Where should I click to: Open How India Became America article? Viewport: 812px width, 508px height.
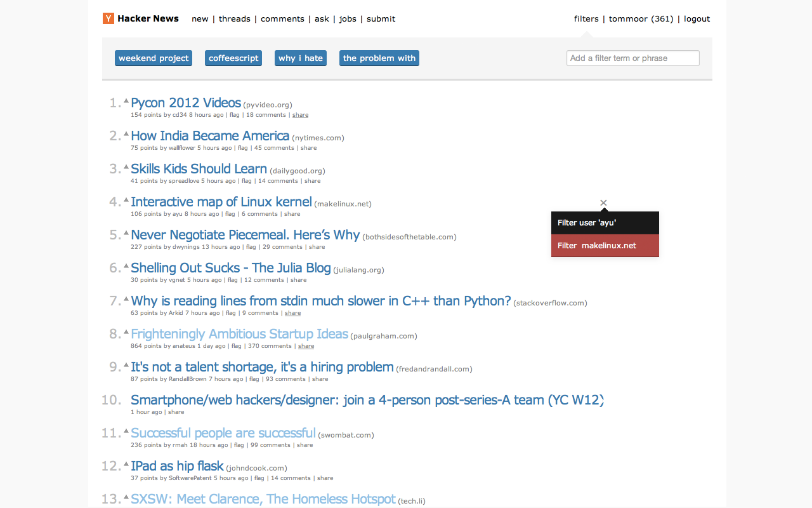[x=210, y=136]
